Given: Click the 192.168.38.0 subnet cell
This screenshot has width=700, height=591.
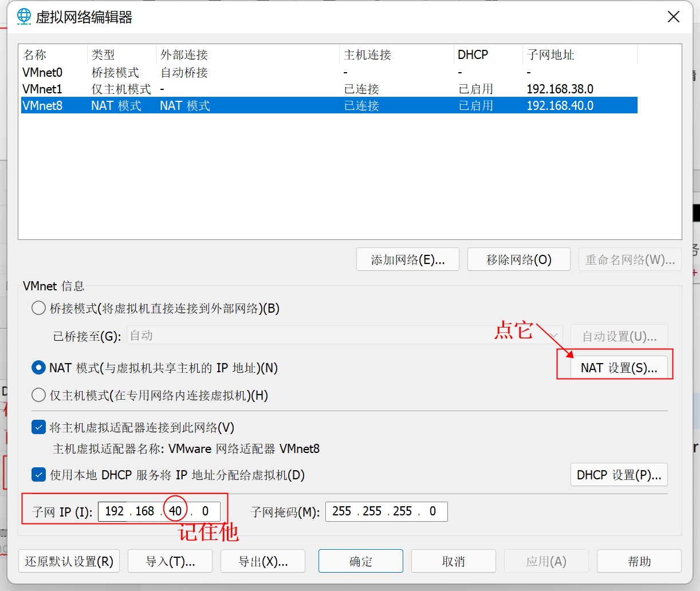Looking at the screenshot, I should (560, 89).
